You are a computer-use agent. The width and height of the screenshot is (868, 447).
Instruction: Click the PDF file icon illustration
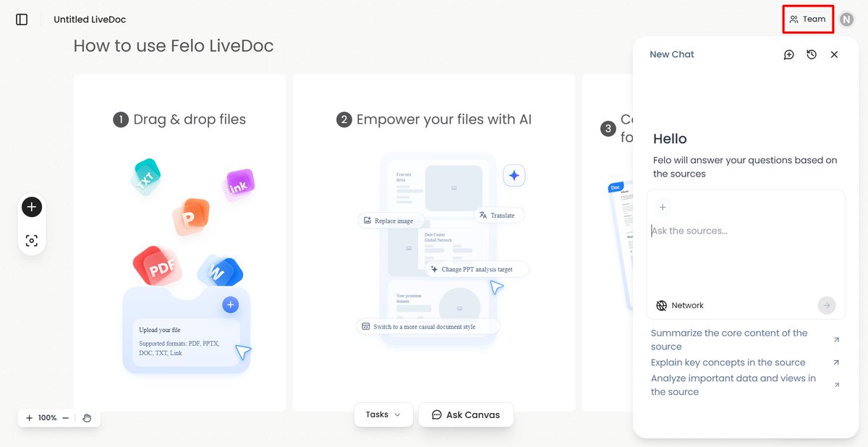(x=157, y=267)
